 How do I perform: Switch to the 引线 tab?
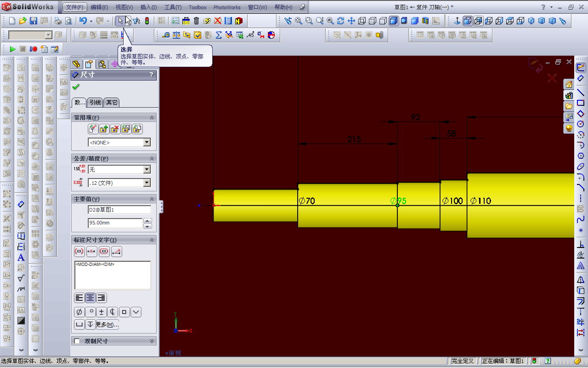point(95,103)
